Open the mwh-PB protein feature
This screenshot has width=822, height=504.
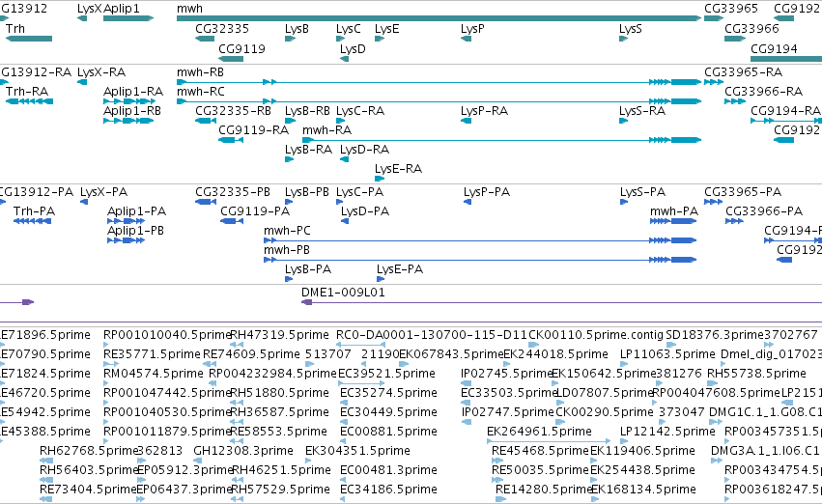click(x=480, y=261)
